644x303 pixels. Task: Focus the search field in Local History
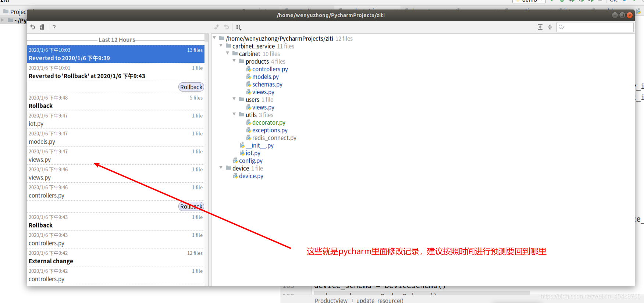click(x=595, y=27)
